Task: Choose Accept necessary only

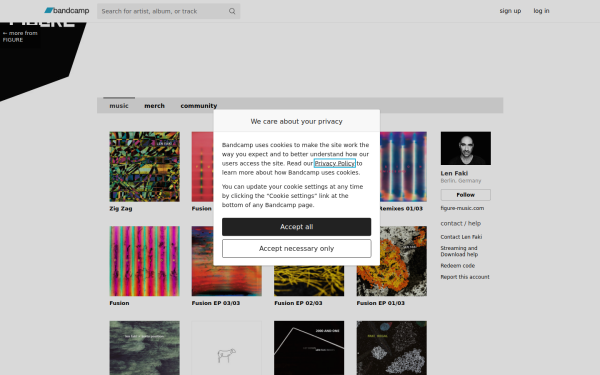Action: pos(297,249)
